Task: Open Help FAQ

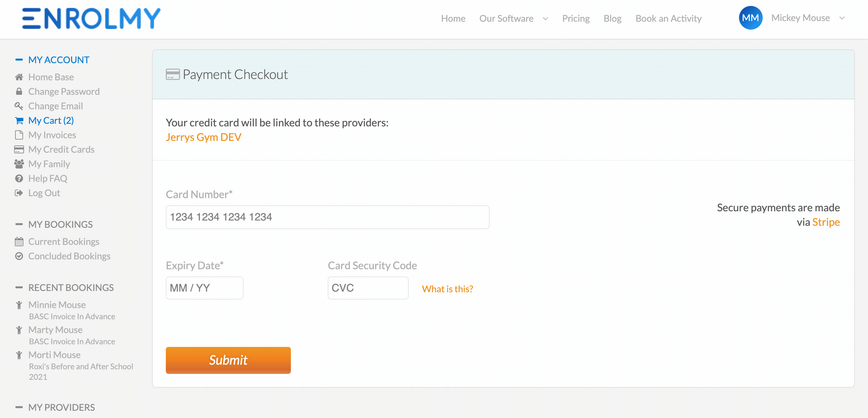Action: pos(48,179)
